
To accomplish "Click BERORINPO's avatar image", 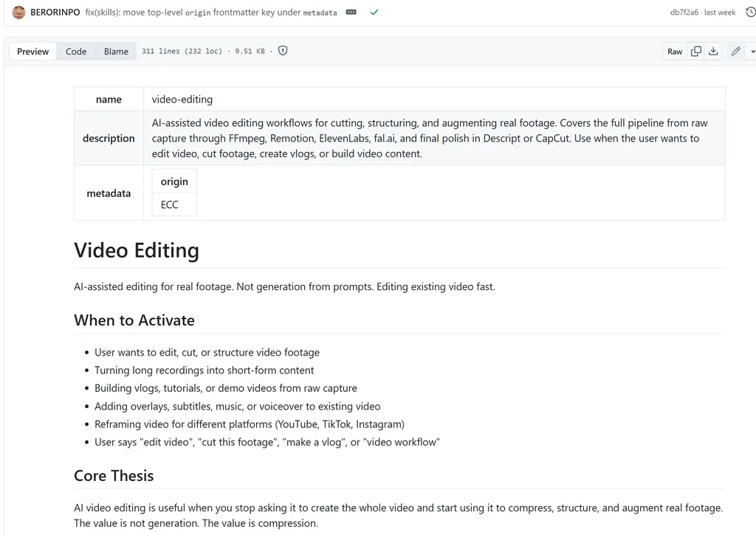I will (18, 13).
